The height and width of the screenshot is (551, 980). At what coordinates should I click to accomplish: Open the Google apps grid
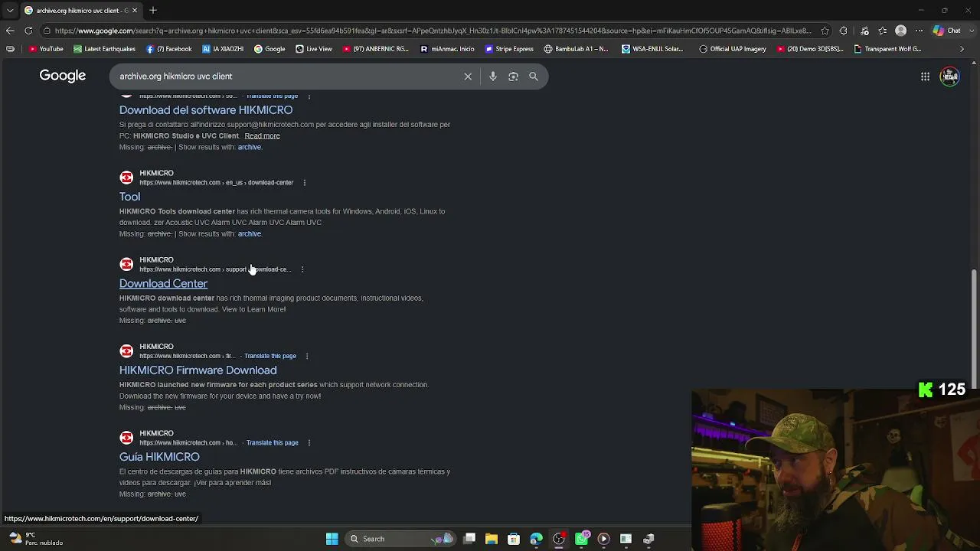pos(925,77)
